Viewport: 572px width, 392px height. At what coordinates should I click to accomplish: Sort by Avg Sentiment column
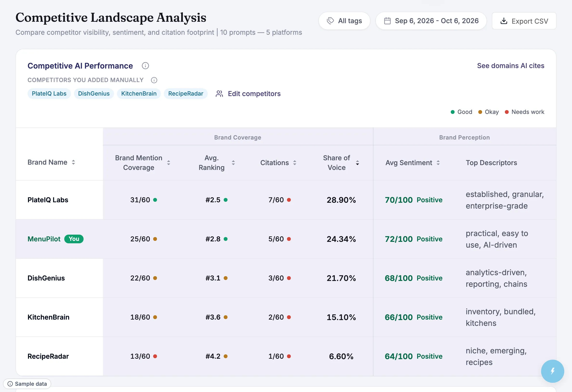(438, 162)
